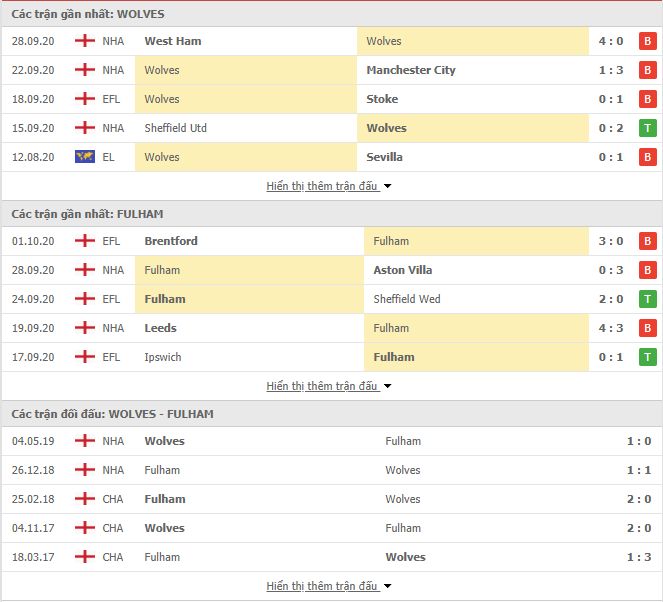Click the Europa League flag icon for Sevilla match

click(85, 157)
